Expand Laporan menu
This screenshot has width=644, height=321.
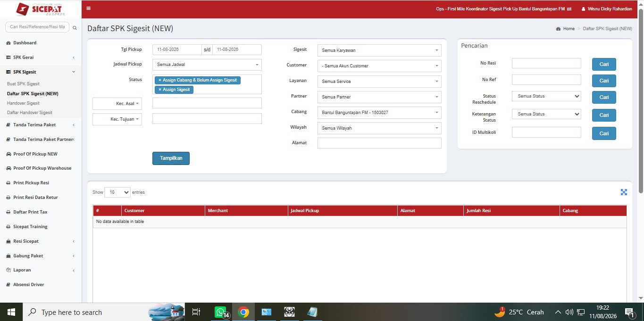point(41,270)
